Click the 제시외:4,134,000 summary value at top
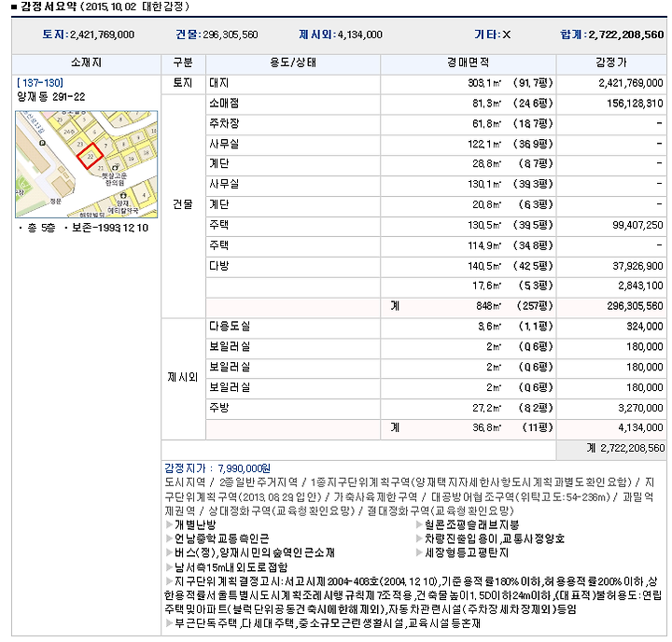 point(341,35)
